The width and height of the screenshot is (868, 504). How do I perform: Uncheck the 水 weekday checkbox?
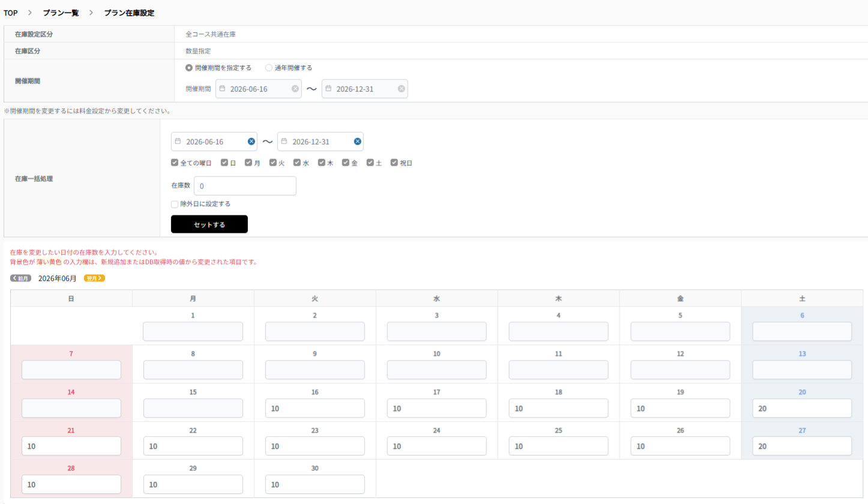(297, 163)
